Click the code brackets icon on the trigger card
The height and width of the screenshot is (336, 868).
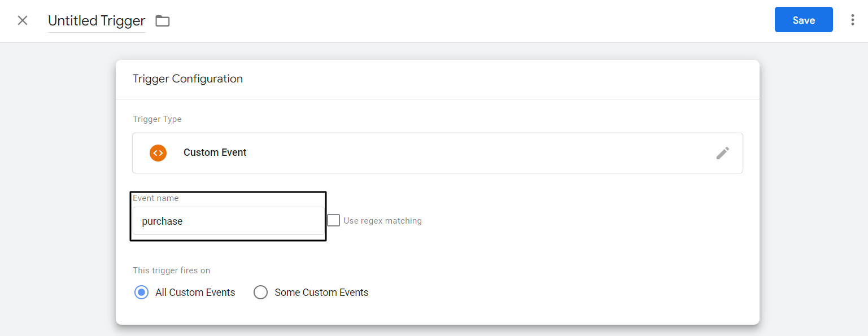click(158, 152)
